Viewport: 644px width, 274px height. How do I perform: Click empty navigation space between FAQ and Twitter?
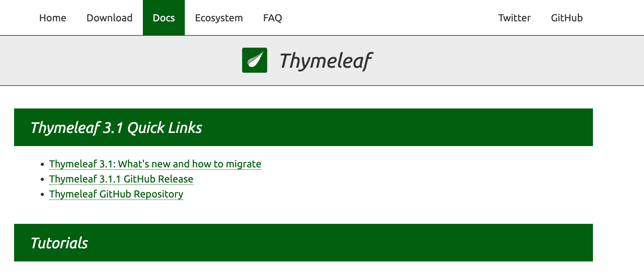(x=390, y=18)
